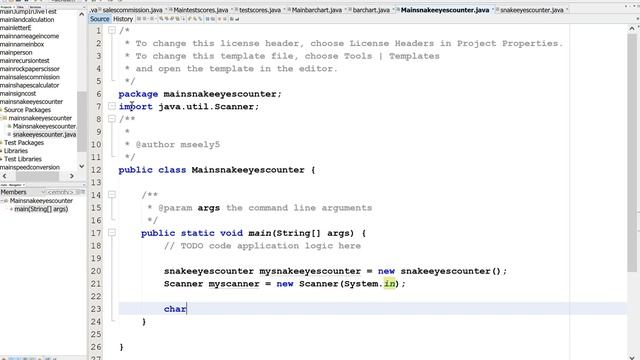The width and height of the screenshot is (640, 360).
Task: Click the Projects panel horizontal scrollbar thumb
Action: click(37, 176)
